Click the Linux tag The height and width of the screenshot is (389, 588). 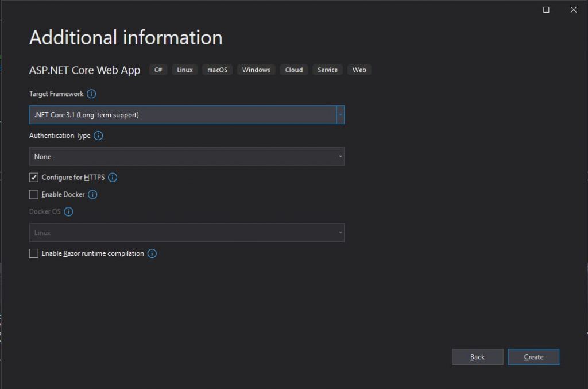185,70
